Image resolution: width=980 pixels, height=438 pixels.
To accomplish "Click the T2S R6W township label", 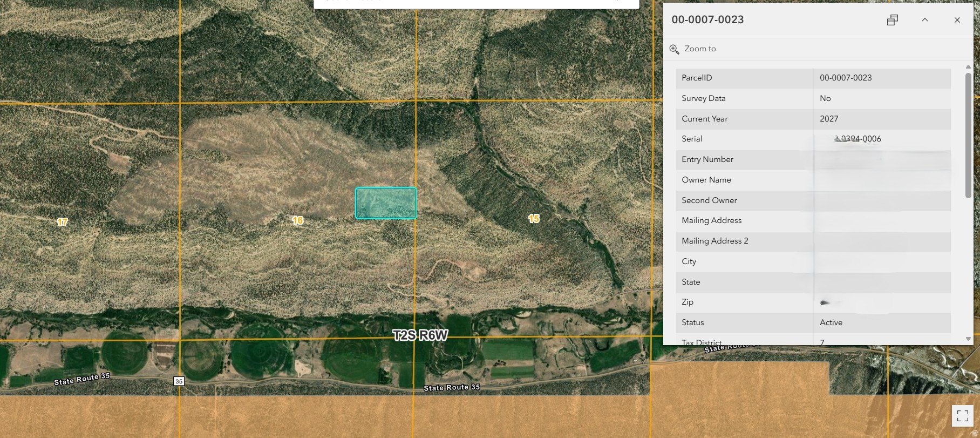I will (x=420, y=335).
